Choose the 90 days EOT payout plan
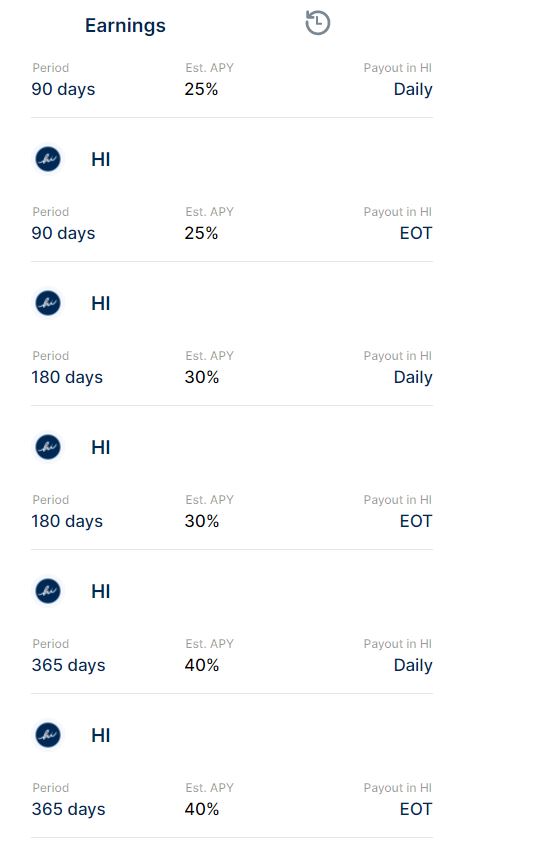 [232, 224]
